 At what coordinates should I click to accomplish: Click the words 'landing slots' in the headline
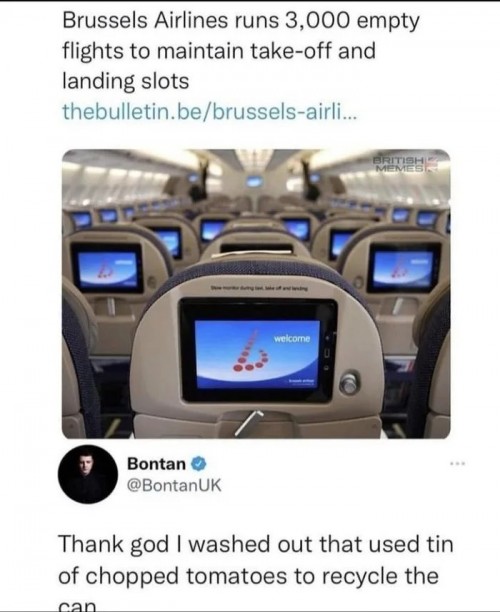click(126, 82)
